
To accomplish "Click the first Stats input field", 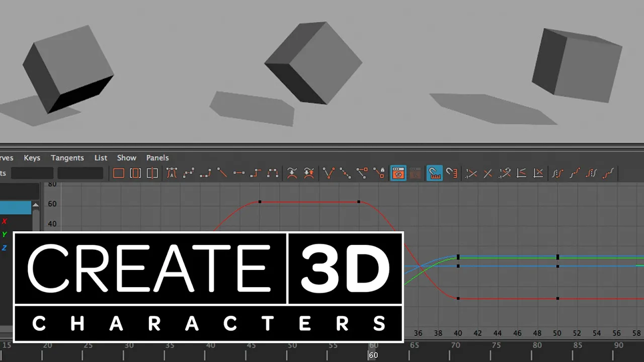I will point(32,173).
